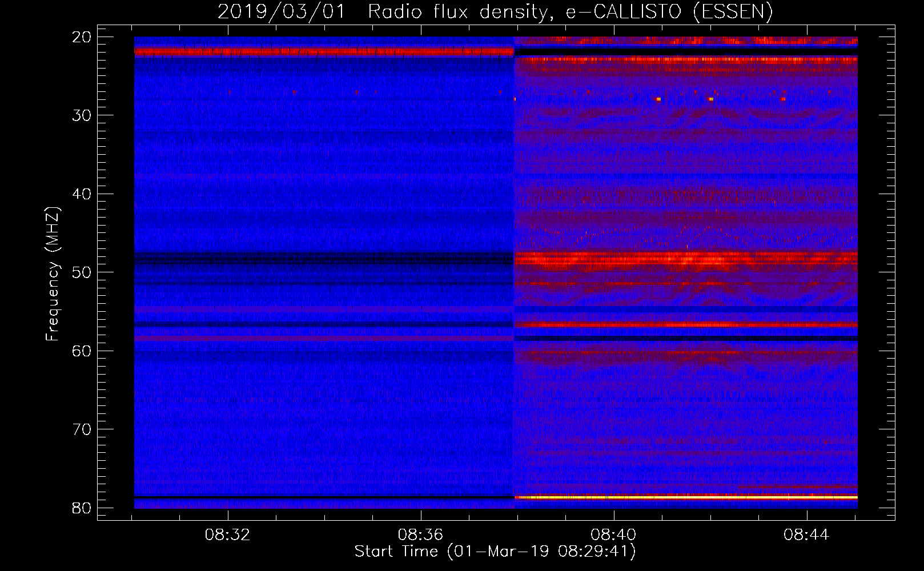Click the bright red band near 48 MHz after 08:38
Image resolution: width=924 pixels, height=571 pixels.
point(686,259)
